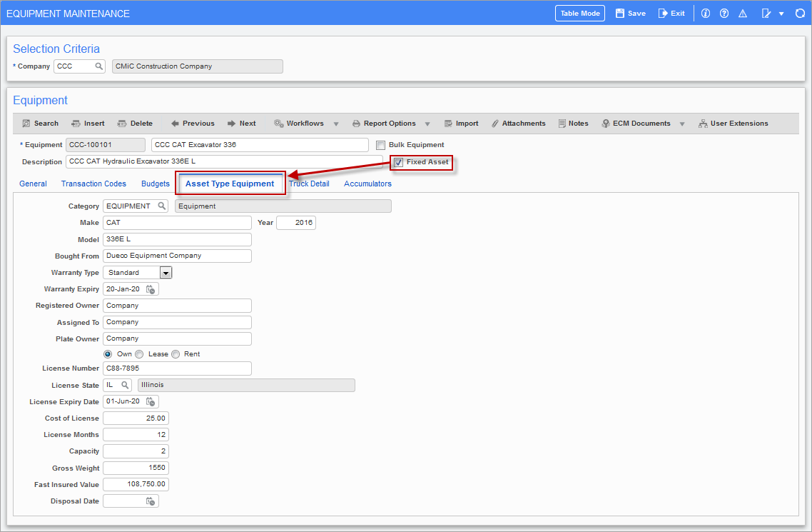Open the help question mark icon
Screen dimensions: 812x532
[724, 14]
